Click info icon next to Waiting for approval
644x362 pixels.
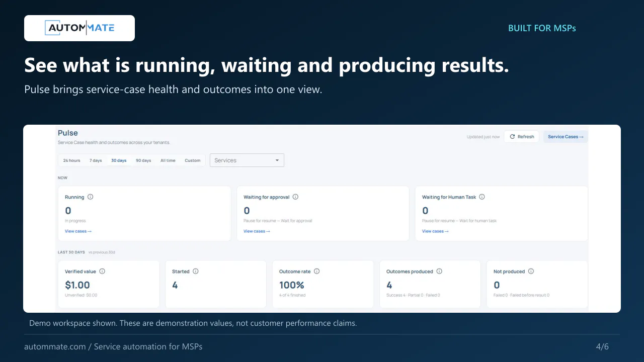[295, 197]
